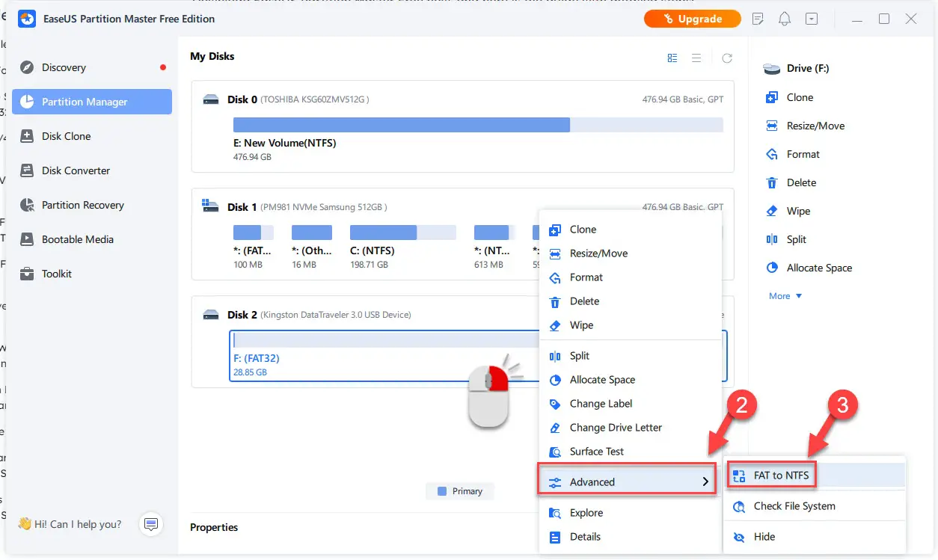Click the blue Primary legend swatch

pyautogui.click(x=441, y=491)
